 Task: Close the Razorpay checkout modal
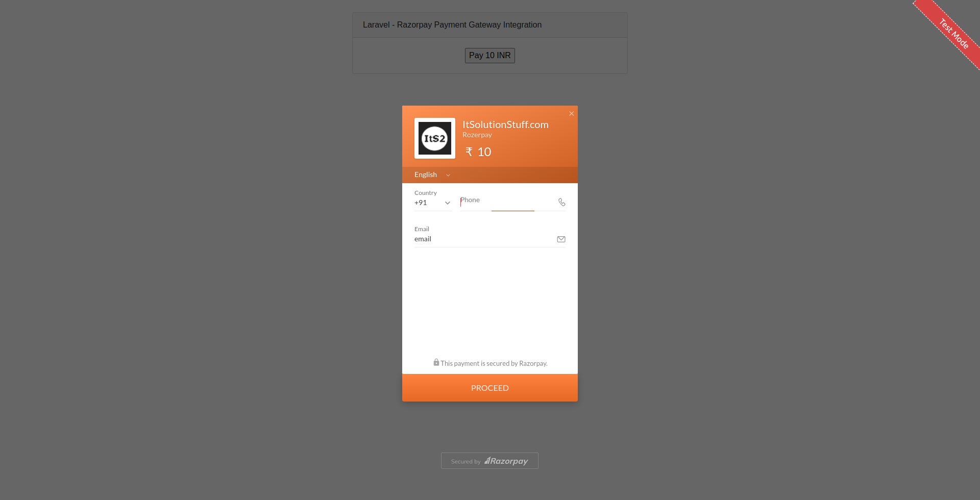pyautogui.click(x=572, y=114)
